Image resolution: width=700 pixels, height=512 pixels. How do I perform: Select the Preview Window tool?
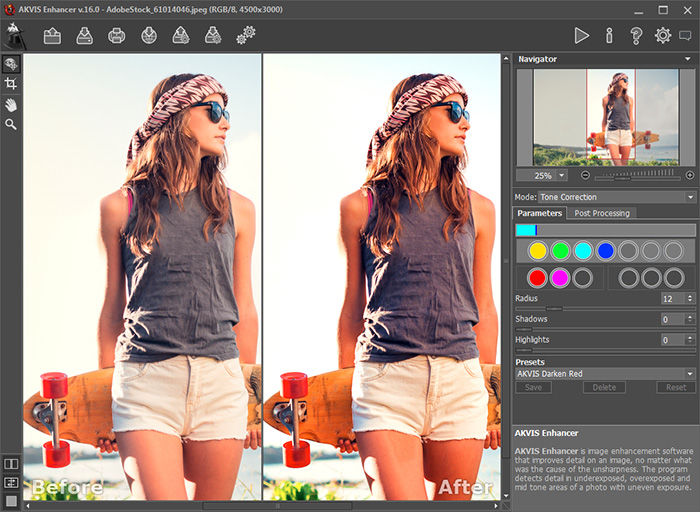point(11,65)
